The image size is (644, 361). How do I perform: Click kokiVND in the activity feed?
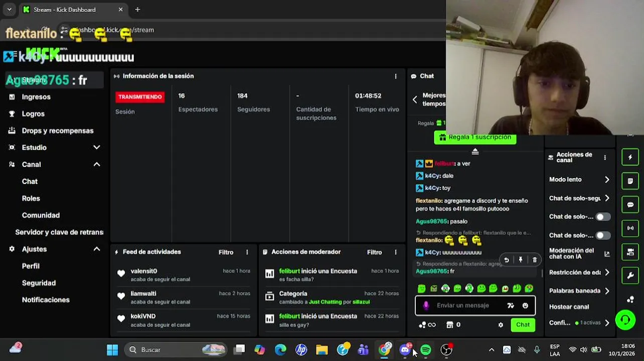(143, 316)
